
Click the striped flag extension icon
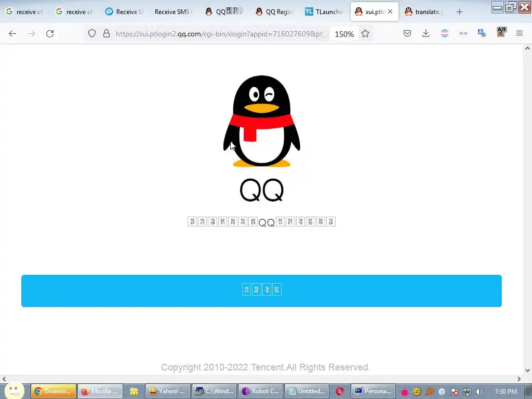(445, 33)
